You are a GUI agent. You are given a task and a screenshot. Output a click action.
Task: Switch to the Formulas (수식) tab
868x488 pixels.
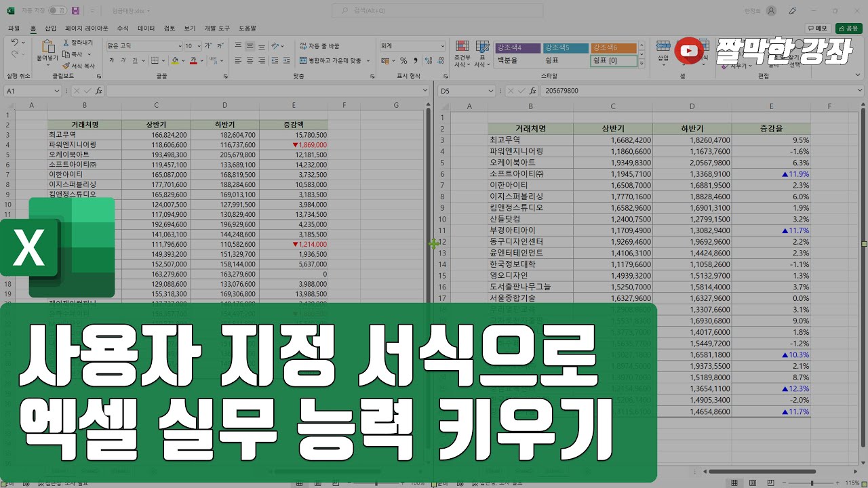click(123, 28)
